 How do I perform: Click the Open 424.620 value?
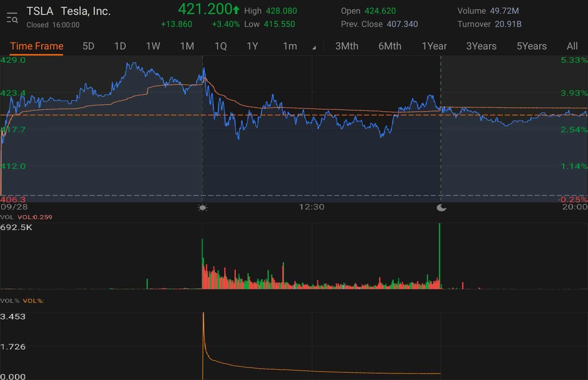point(380,11)
